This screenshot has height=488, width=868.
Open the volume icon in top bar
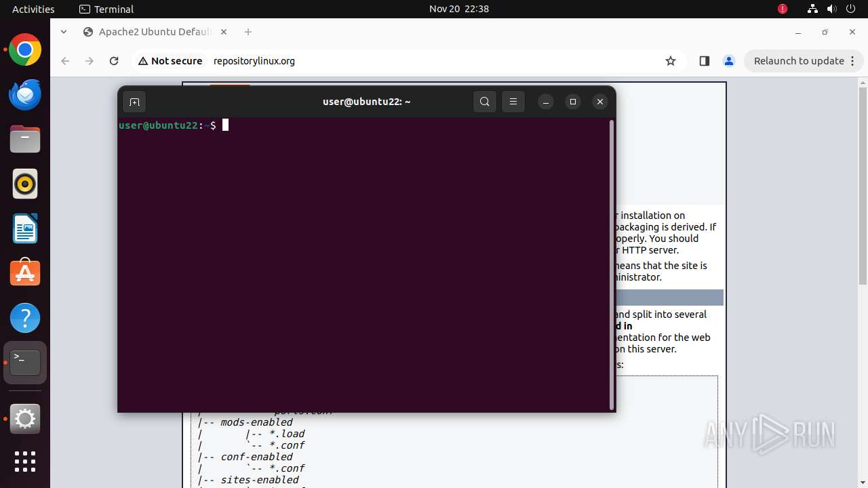[x=831, y=9]
